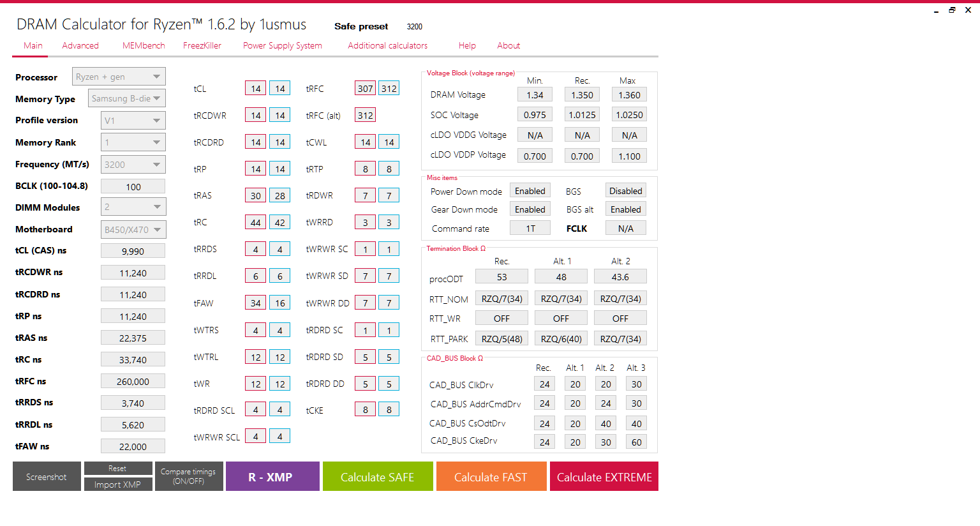Click the cLDO VDDP Voltage Max value 1.100
The height and width of the screenshot is (526, 980).
coord(629,156)
